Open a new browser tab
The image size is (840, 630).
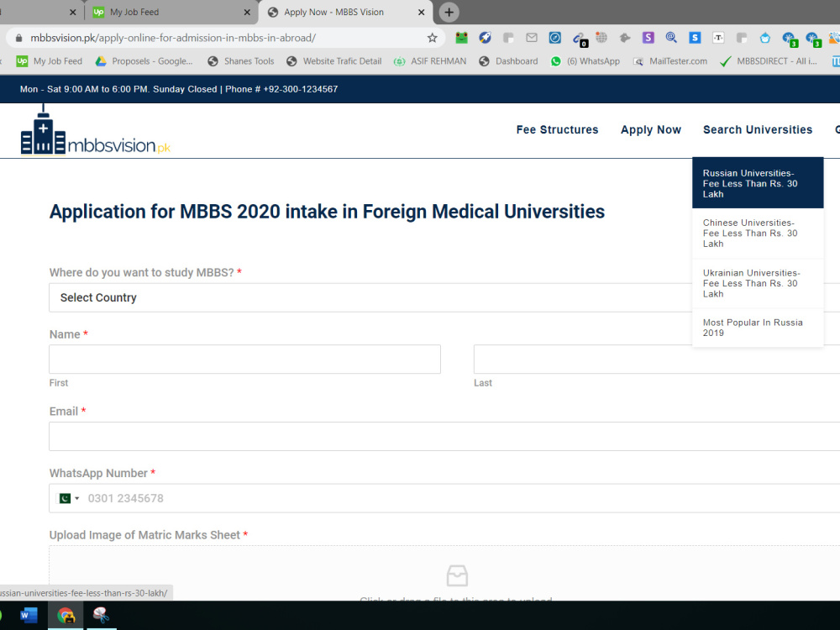pyautogui.click(x=449, y=12)
